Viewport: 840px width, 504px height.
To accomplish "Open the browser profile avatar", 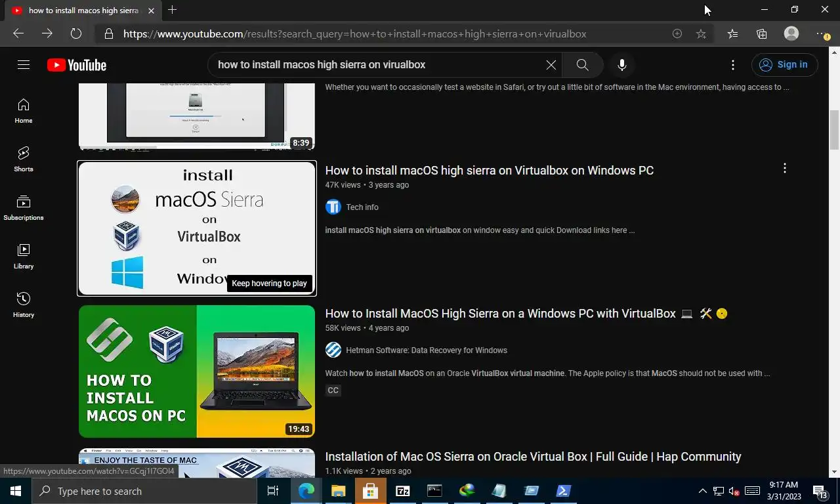I will (x=791, y=33).
